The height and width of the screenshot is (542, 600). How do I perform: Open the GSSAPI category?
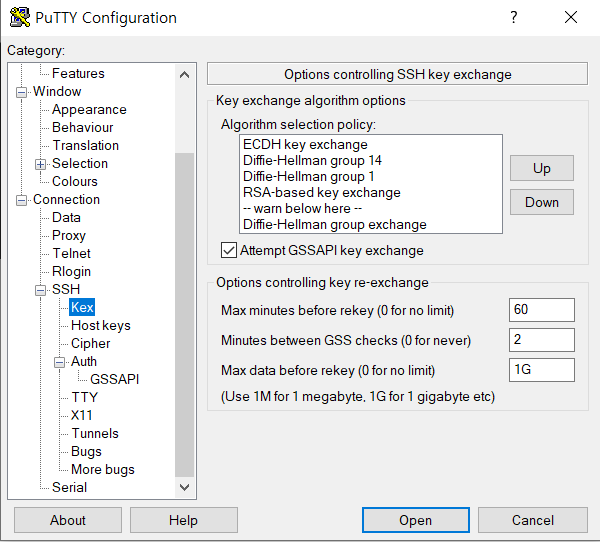[114, 379]
